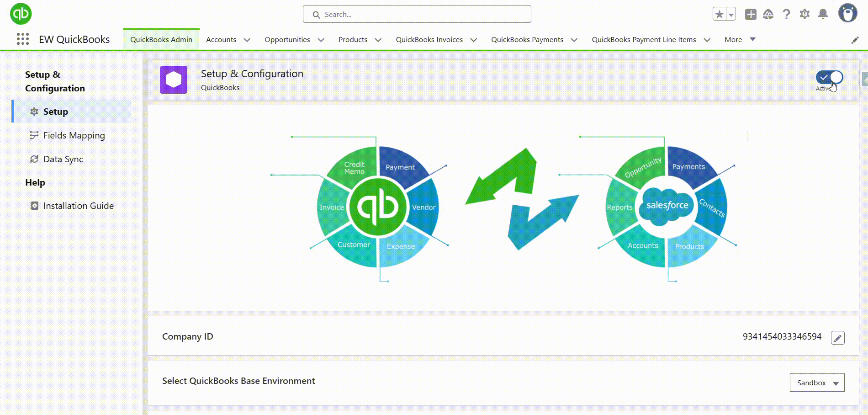
Task: Expand the Opportunities tab chevron
Action: pyautogui.click(x=321, y=40)
